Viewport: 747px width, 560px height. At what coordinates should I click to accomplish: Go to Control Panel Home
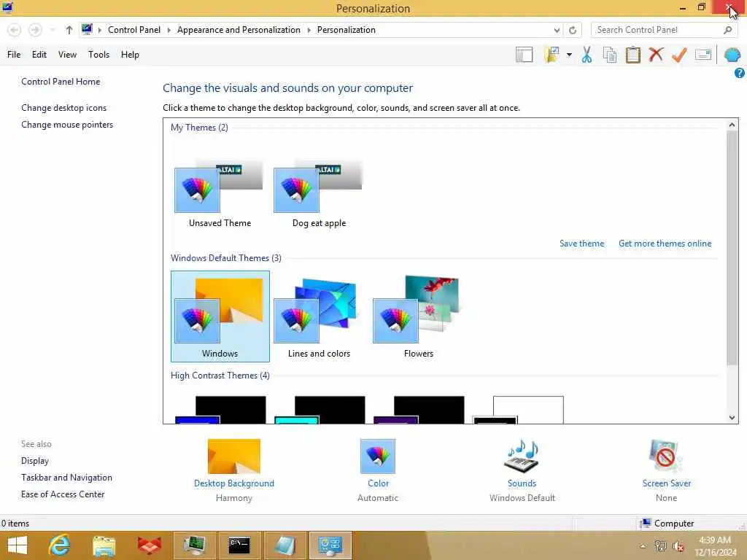61,82
